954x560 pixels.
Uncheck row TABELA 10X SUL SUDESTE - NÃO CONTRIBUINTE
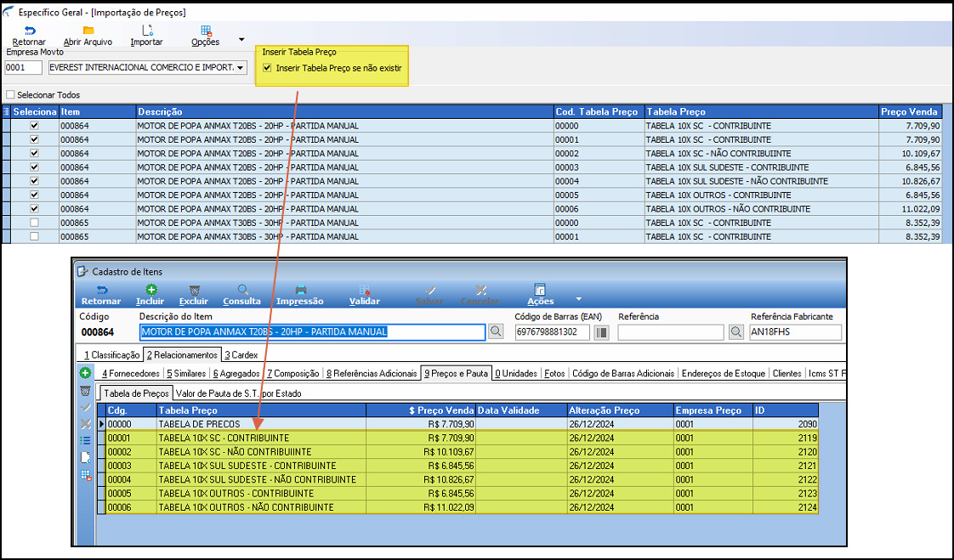[34, 181]
